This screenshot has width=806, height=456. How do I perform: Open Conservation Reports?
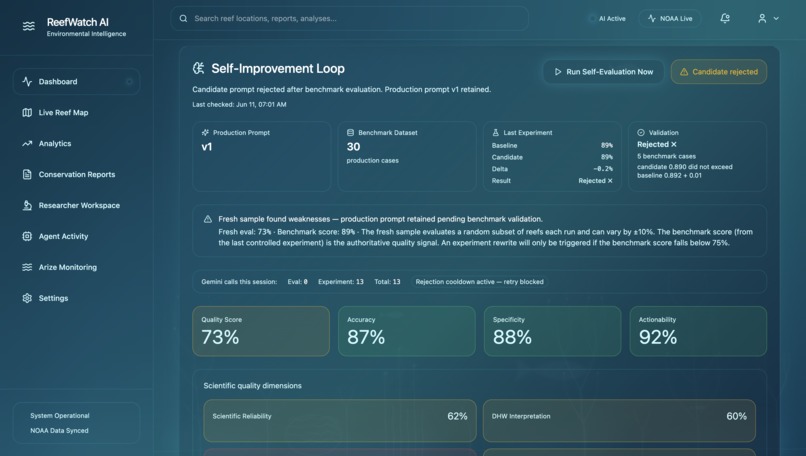click(77, 174)
